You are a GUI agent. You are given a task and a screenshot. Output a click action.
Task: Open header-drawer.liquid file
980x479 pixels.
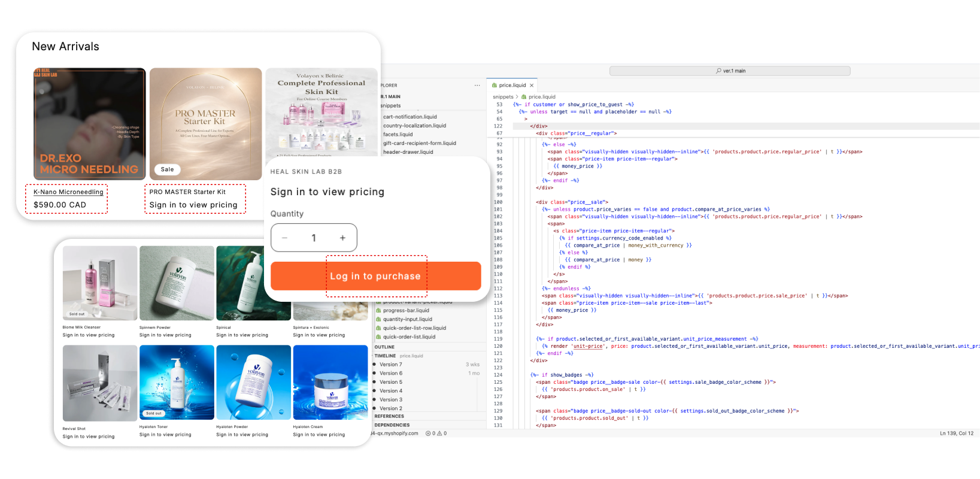click(408, 152)
